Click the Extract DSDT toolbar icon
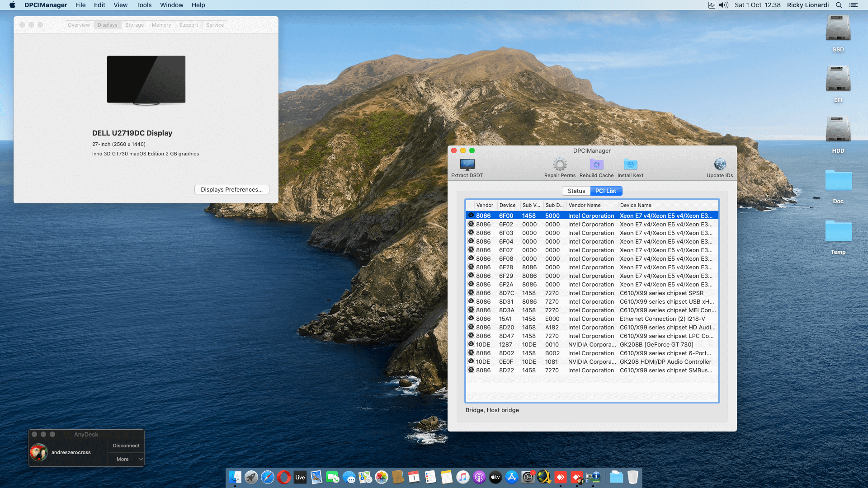This screenshot has height=488, width=868. click(467, 165)
